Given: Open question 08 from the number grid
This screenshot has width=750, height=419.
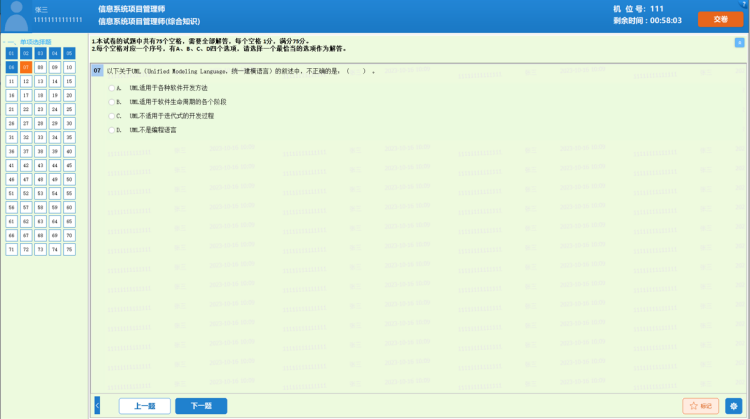Looking at the screenshot, I should [x=40, y=67].
